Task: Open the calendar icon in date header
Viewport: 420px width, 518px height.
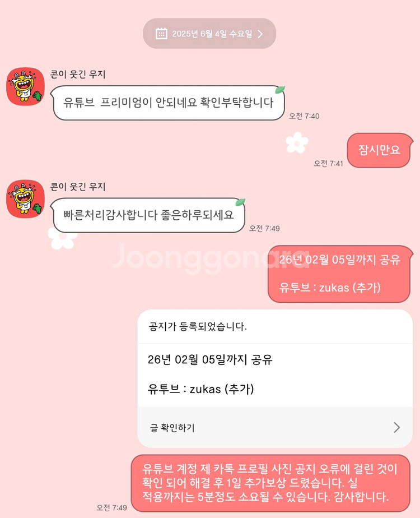Action: pos(161,34)
